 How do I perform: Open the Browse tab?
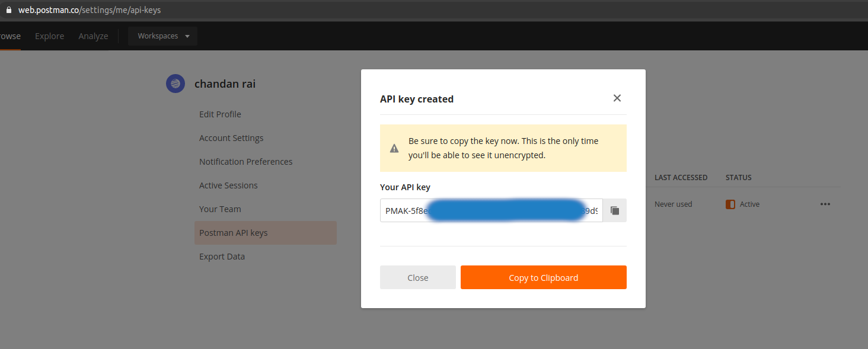tap(9, 36)
